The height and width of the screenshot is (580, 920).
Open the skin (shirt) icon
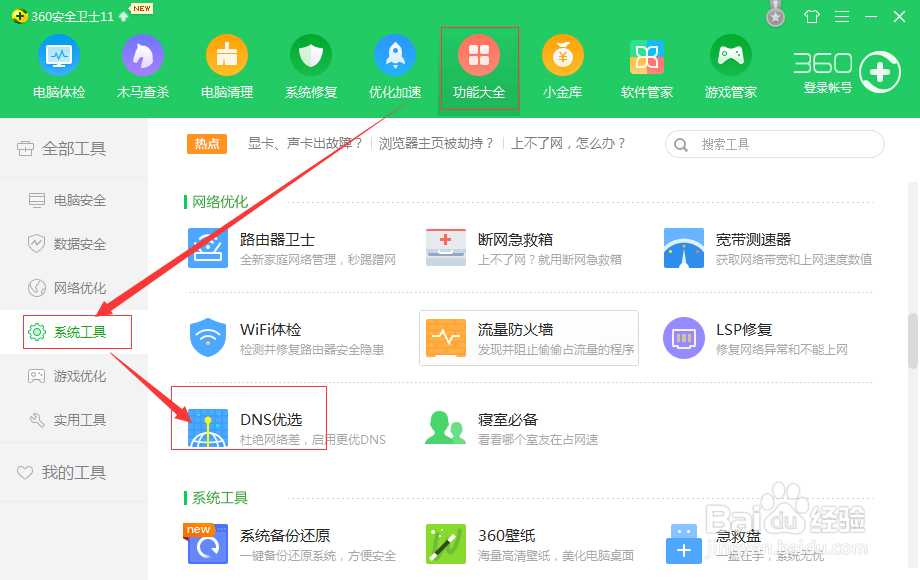click(812, 16)
